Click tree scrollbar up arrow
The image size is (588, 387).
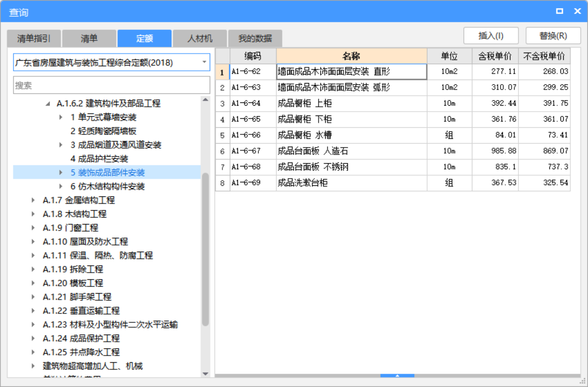[205, 100]
